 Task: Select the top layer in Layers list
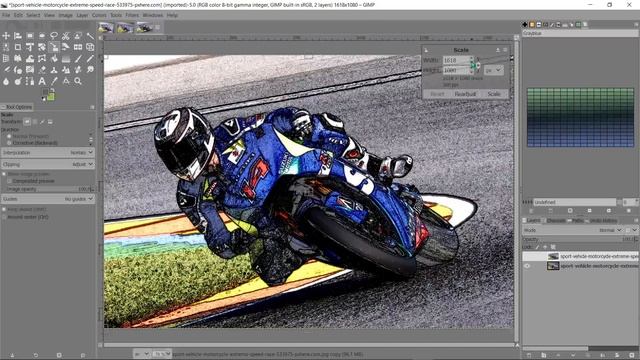point(580,256)
